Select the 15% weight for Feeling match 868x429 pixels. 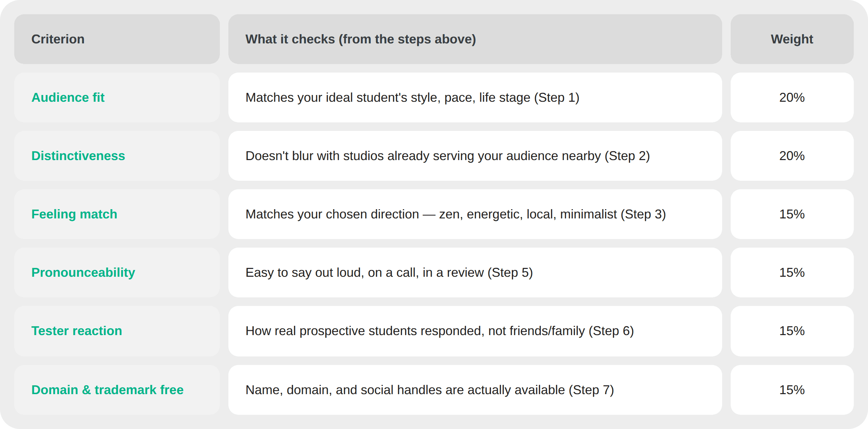click(x=792, y=214)
